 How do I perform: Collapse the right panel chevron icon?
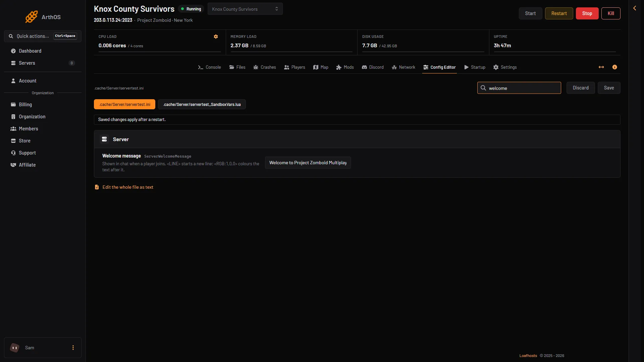point(635,8)
